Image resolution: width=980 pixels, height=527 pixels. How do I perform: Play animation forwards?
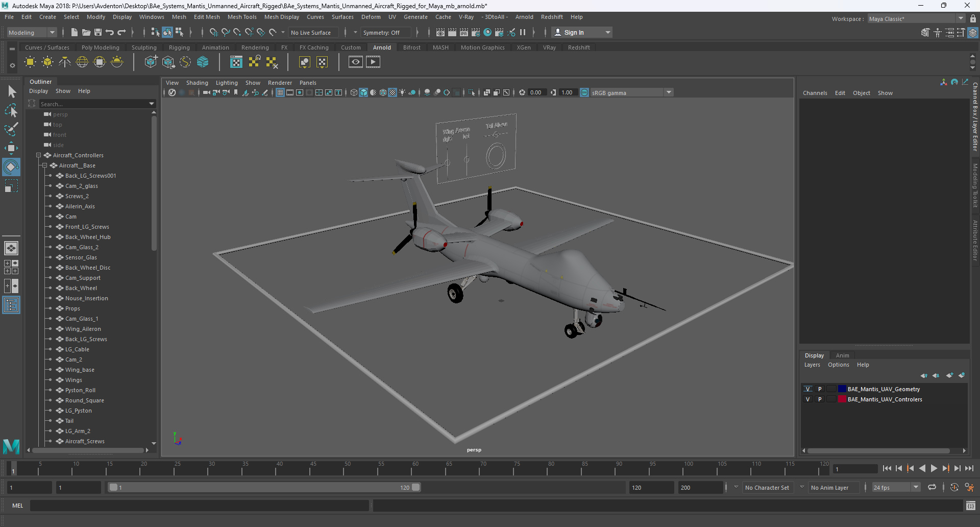(x=934, y=468)
